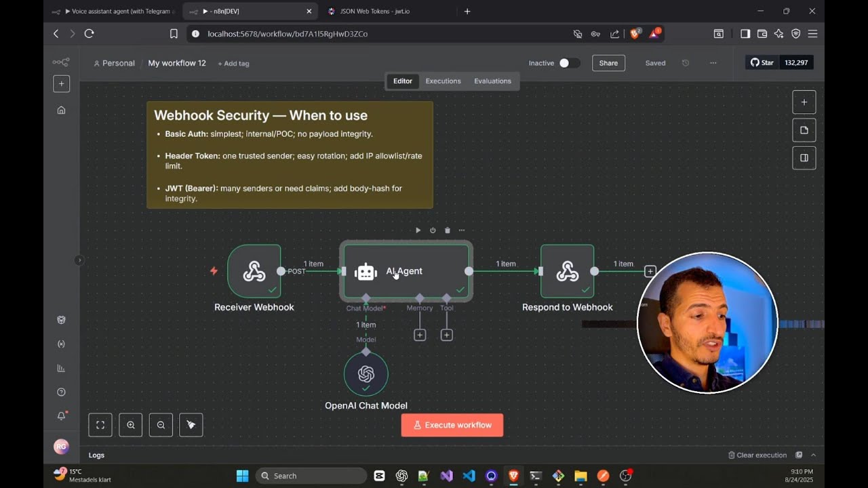This screenshot has height=488, width=868.
Task: Add a Memory sub-node plus
Action: tap(420, 335)
